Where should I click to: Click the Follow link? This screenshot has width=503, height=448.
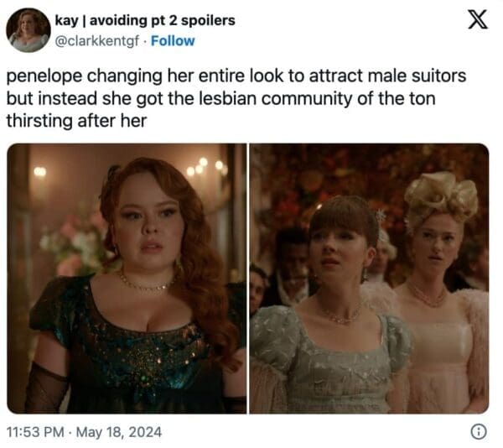[173, 41]
